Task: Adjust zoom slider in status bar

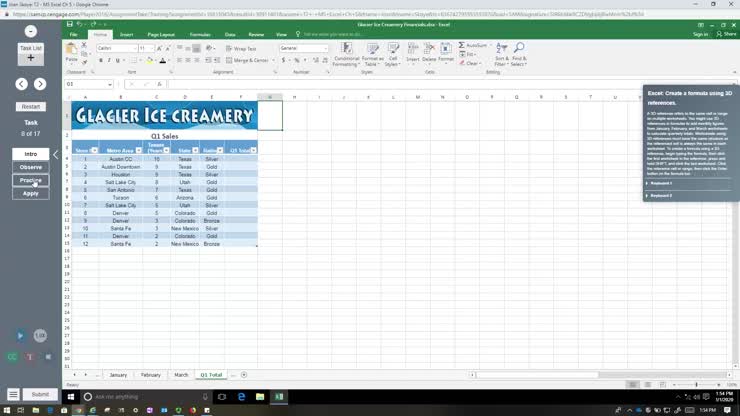Action: coord(697,385)
